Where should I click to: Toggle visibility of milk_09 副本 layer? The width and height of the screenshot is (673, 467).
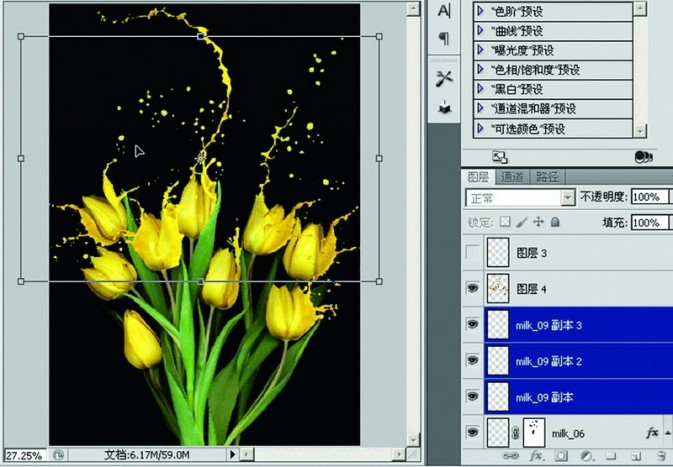[x=473, y=396]
